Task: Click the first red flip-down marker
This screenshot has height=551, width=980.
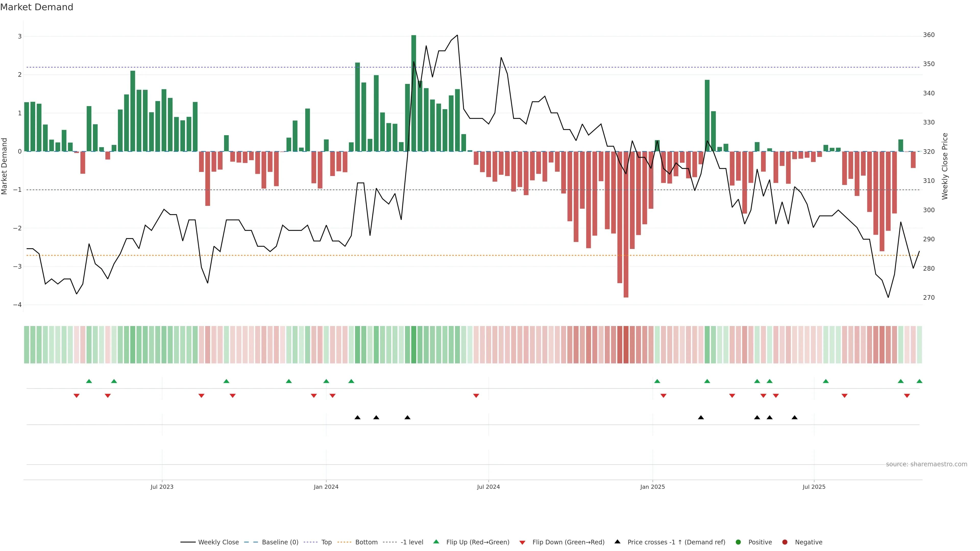Action: [77, 396]
